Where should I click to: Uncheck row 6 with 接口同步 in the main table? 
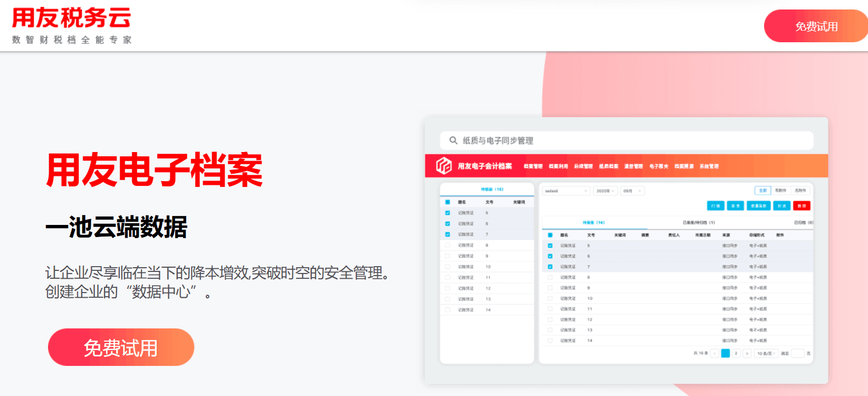point(550,256)
